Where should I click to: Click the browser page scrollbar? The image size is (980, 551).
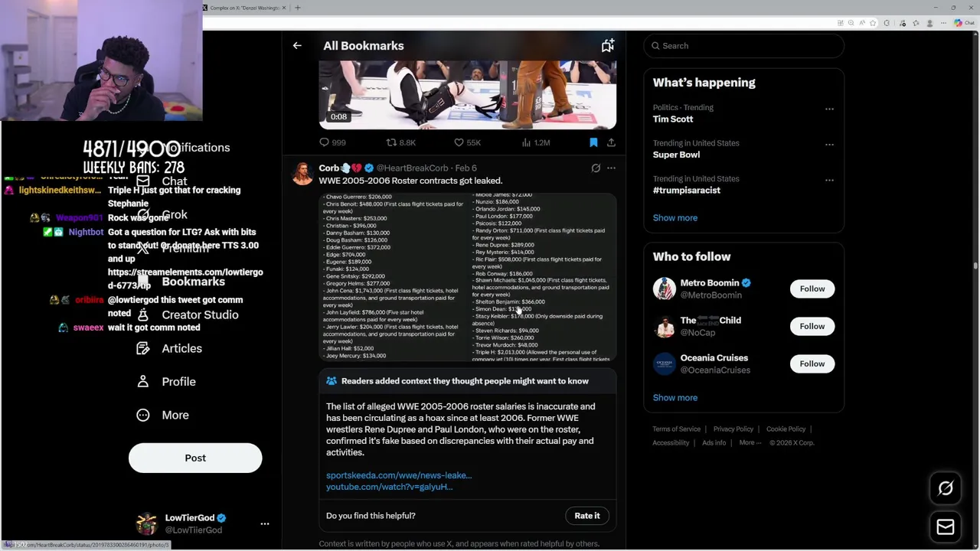point(975,266)
